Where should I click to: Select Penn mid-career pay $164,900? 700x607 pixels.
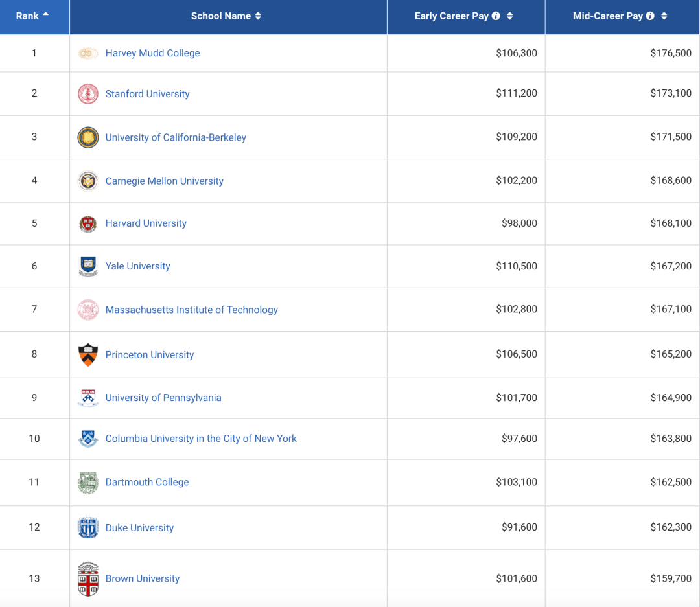point(671,398)
